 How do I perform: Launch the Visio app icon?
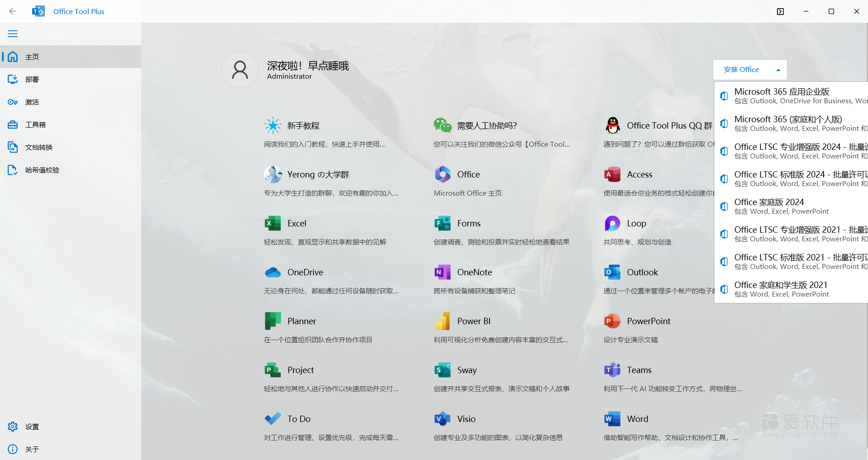click(x=443, y=419)
